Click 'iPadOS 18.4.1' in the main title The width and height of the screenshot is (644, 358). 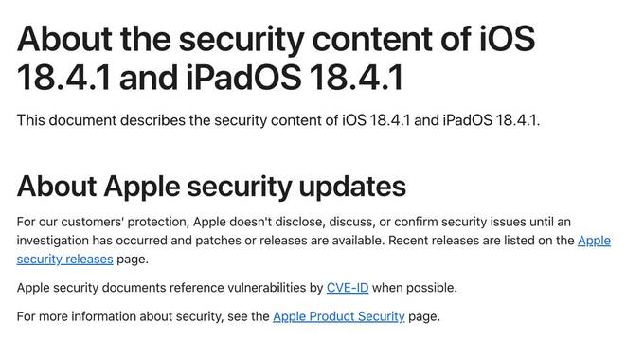pyautogui.click(x=295, y=78)
